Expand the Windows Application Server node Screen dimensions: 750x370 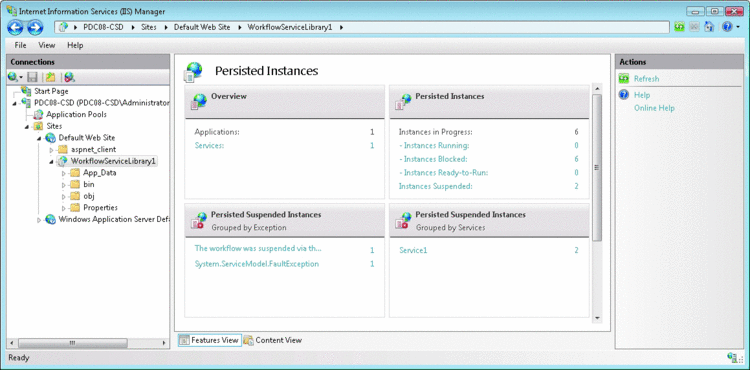click(39, 220)
